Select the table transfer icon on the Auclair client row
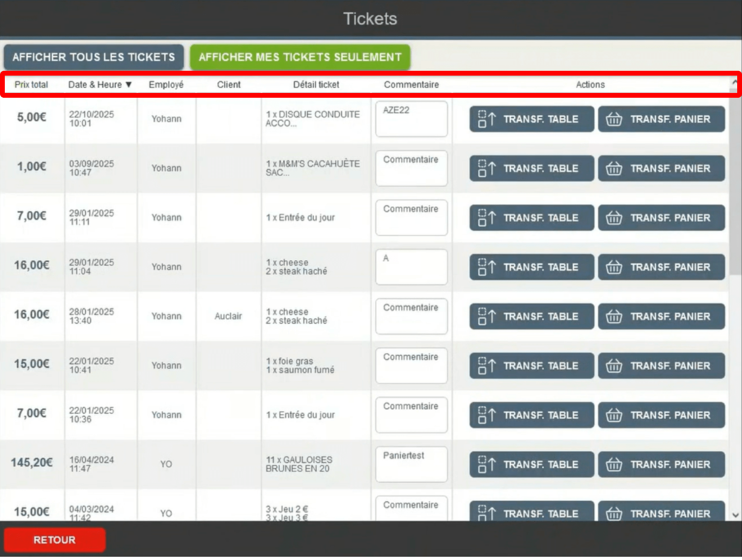The width and height of the screenshot is (742, 560). coord(486,317)
